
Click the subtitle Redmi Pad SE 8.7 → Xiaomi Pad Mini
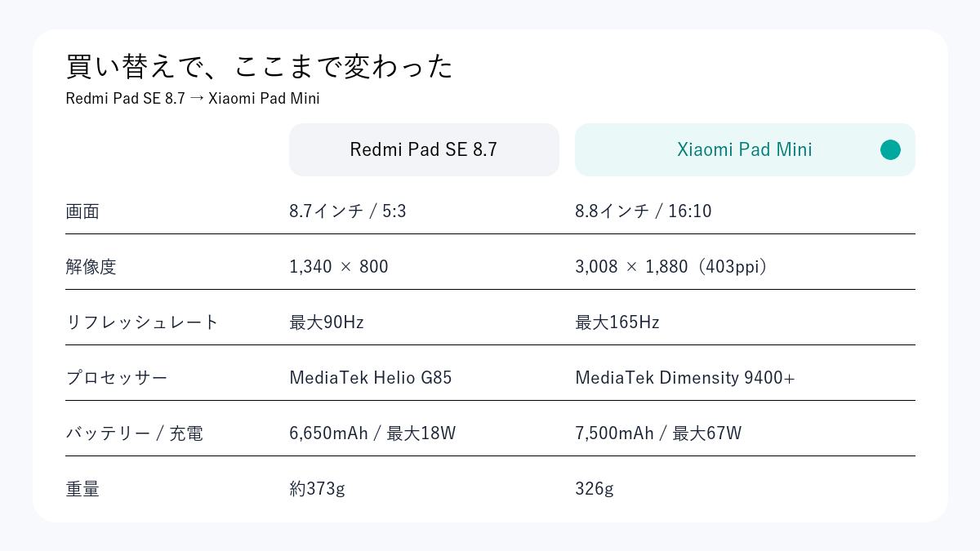point(193,99)
